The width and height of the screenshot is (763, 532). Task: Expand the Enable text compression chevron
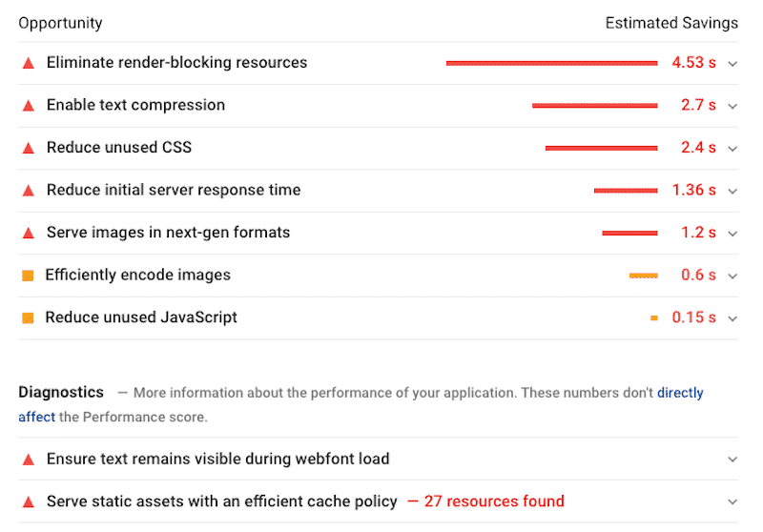click(732, 106)
